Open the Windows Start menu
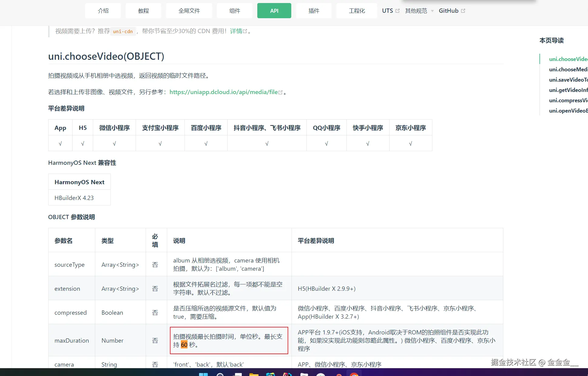Screen dimensions: 588x376 tap(203, 374)
